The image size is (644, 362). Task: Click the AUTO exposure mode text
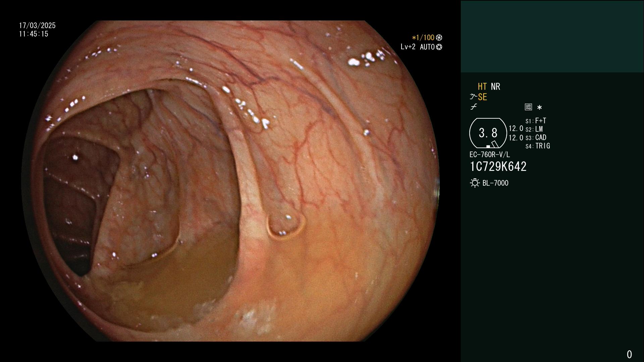tap(427, 47)
